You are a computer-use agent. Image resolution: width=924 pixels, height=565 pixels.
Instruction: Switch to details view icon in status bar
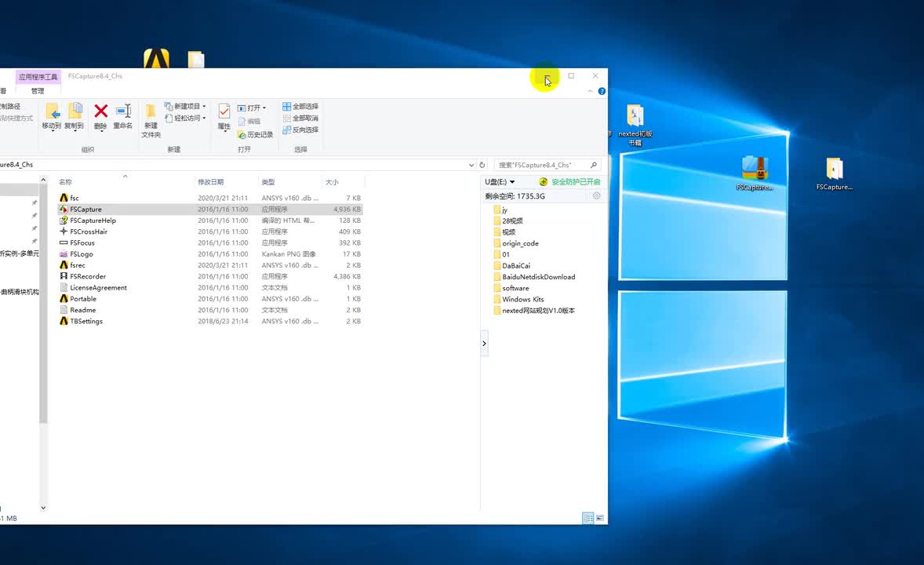pyautogui.click(x=588, y=518)
